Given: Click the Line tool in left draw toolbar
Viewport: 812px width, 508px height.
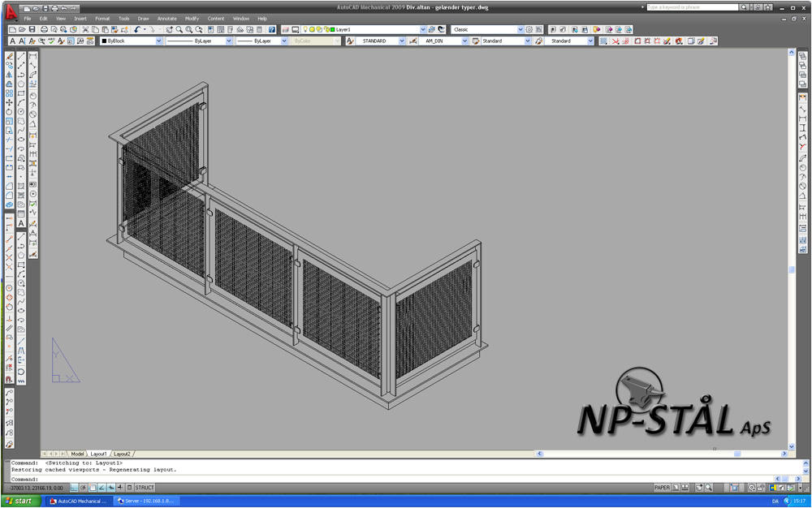Looking at the screenshot, I should (21, 56).
